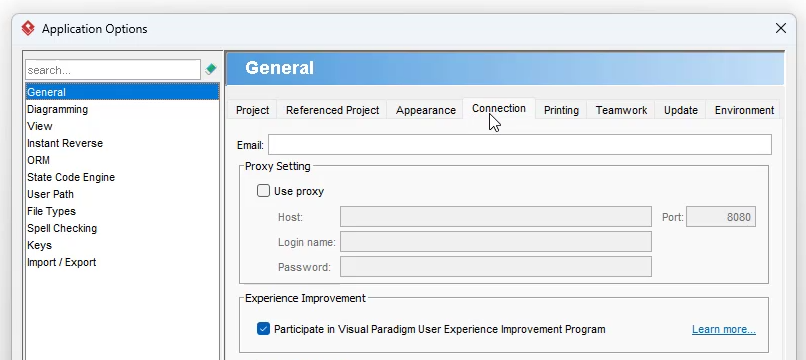Viewport: 806px width, 360px height.
Task: Click the proxy Password field
Action: coord(496,267)
